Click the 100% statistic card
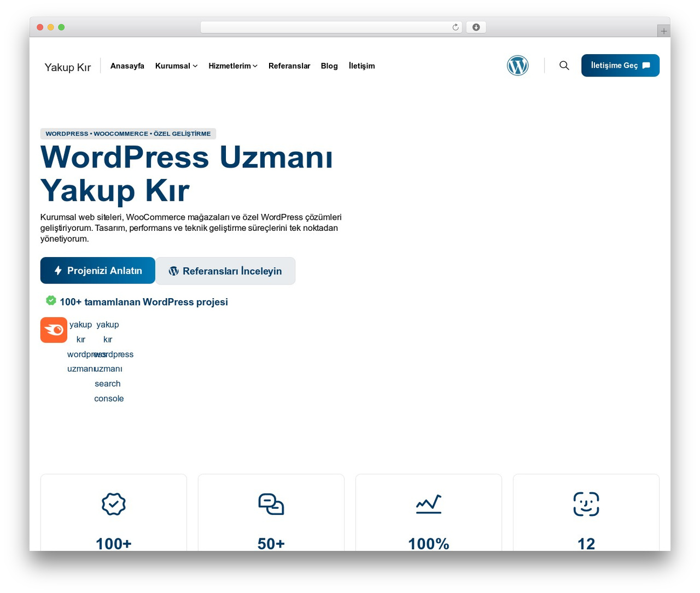Image resolution: width=700 pixels, height=593 pixels. 429,513
